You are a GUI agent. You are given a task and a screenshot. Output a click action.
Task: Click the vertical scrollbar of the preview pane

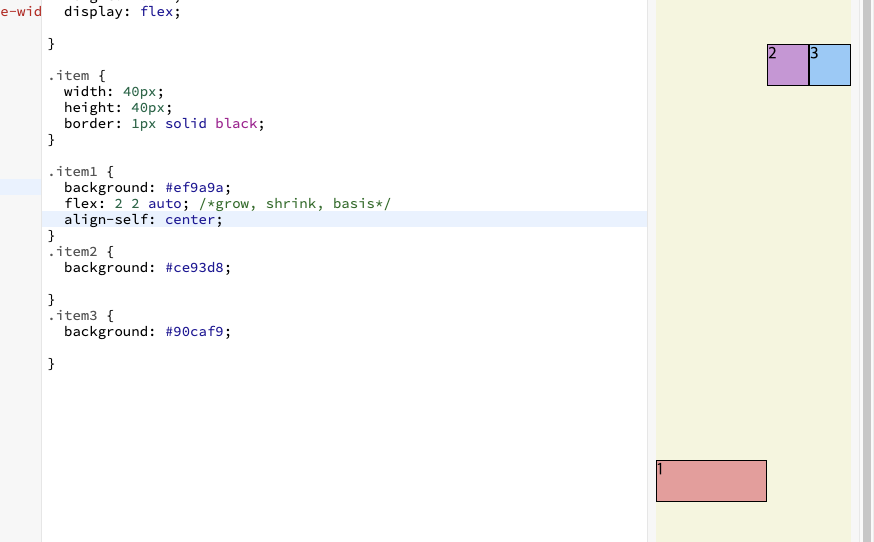867,271
